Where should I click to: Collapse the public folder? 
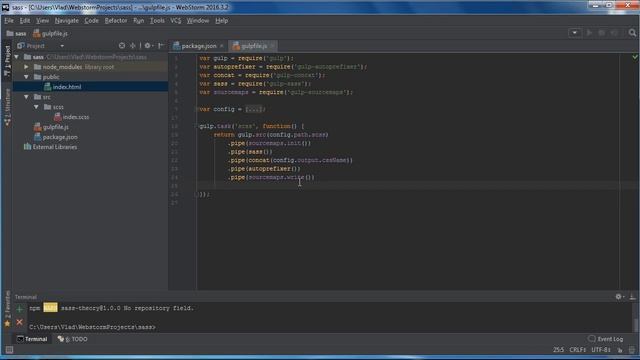point(27,77)
